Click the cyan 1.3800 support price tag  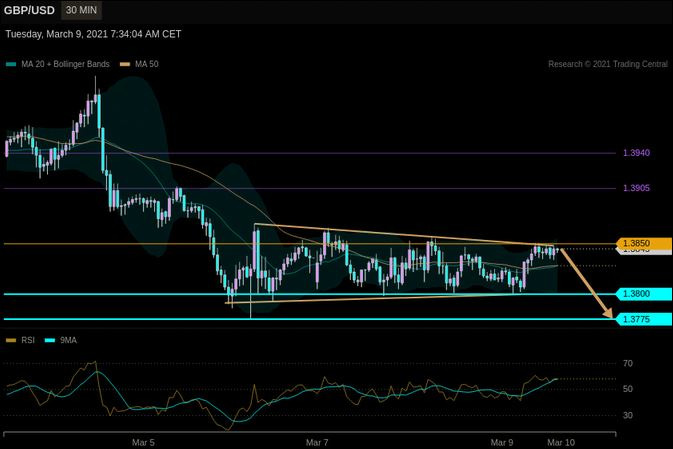(x=644, y=294)
